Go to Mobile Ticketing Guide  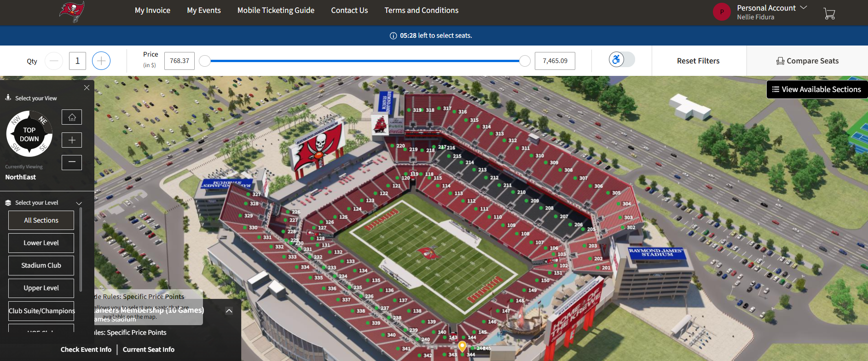276,10
